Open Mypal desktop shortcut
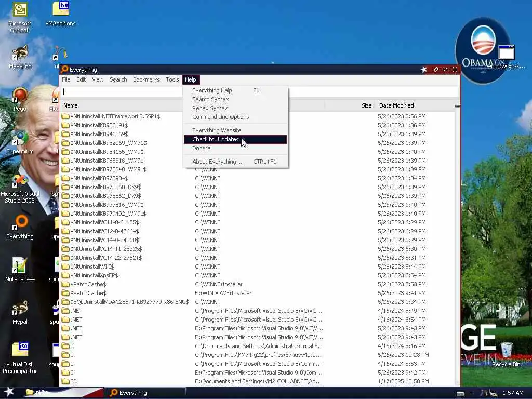532x399 pixels. pyautogui.click(x=20, y=313)
